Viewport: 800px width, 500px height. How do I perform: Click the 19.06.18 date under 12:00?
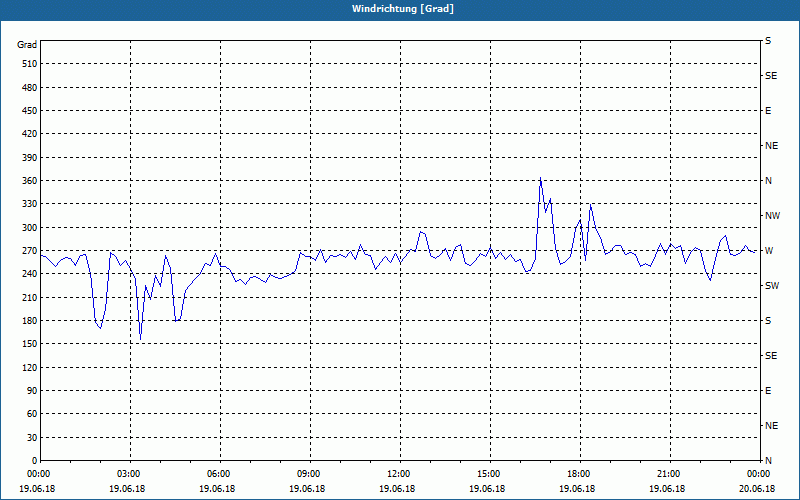(x=397, y=489)
